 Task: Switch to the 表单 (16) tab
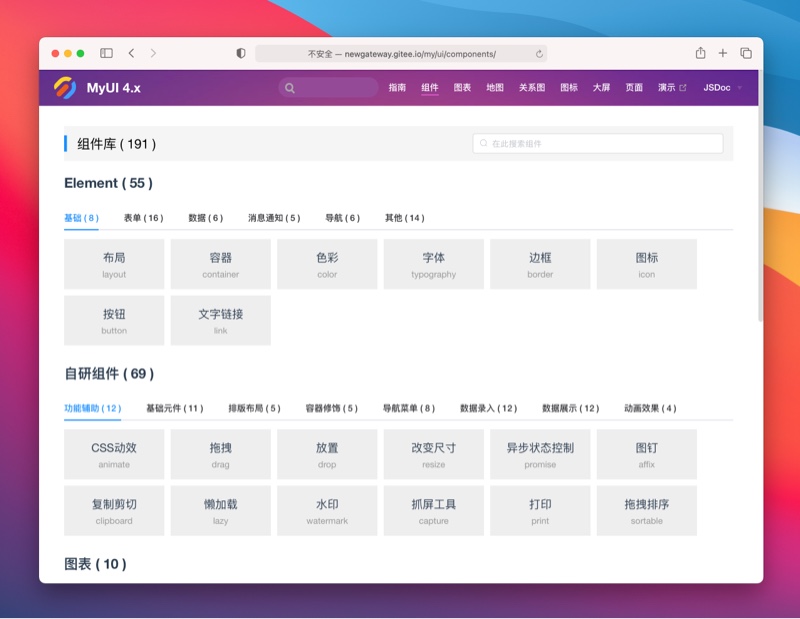pyautogui.click(x=144, y=218)
